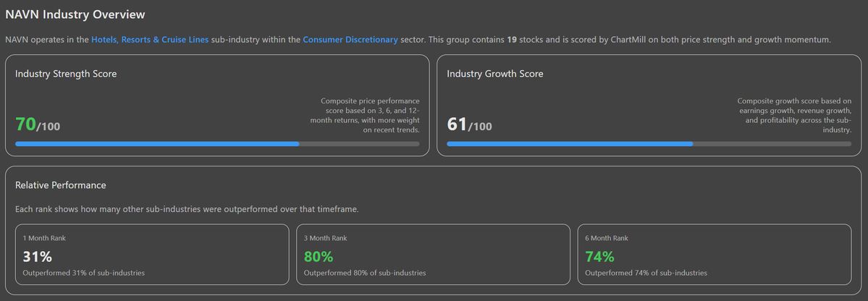Select the Relative Performance heading
Viewport: 868px width, 301px height.
(x=60, y=185)
